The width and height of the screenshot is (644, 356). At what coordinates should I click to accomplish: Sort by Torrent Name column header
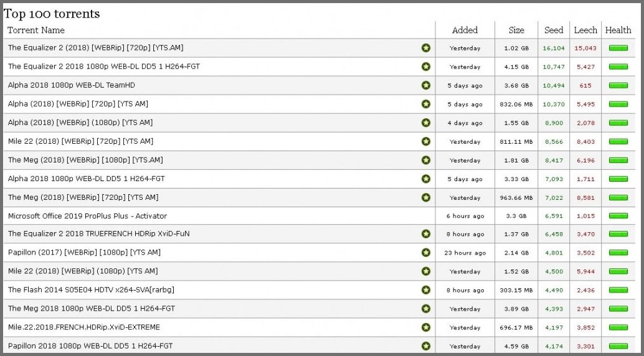(36, 30)
